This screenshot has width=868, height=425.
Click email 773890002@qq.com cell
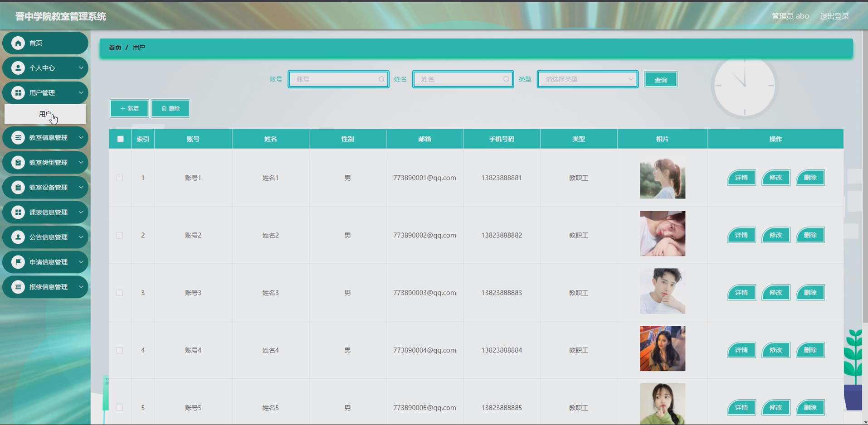[x=424, y=236]
